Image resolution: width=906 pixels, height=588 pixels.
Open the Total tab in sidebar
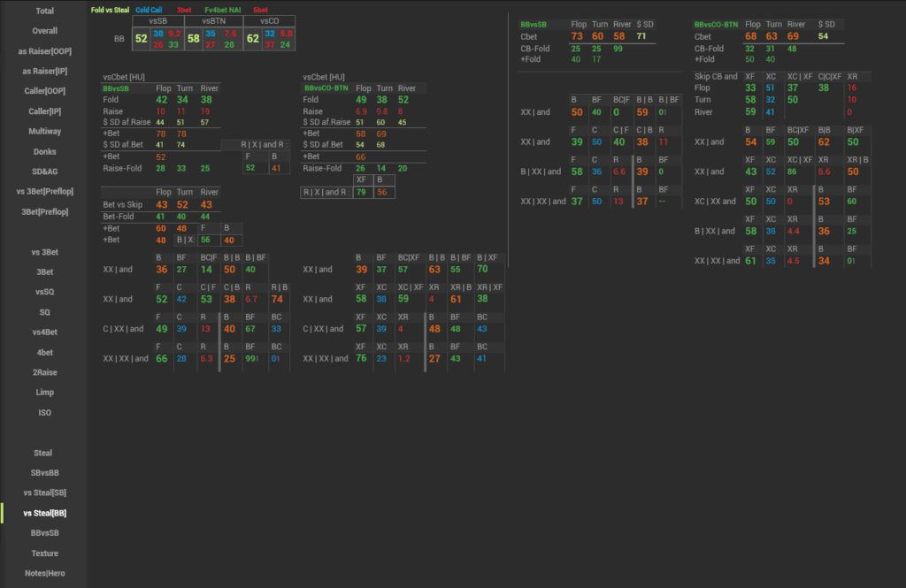pyautogui.click(x=44, y=11)
